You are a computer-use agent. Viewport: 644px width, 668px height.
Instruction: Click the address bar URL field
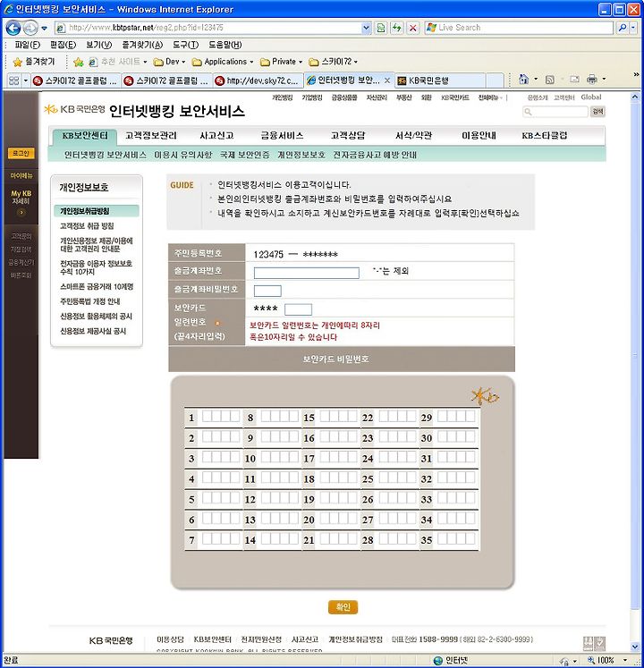click(208, 28)
